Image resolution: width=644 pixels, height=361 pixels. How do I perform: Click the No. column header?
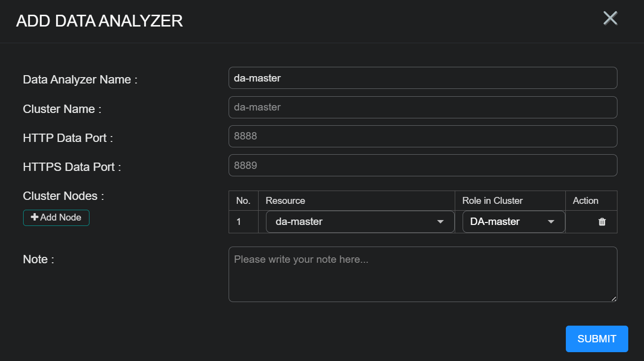point(243,200)
